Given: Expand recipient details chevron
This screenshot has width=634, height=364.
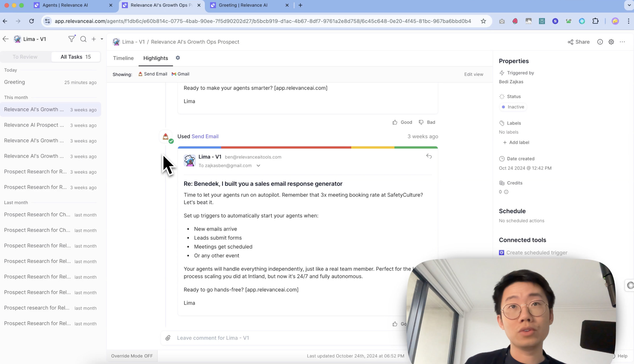Looking at the screenshot, I should (x=258, y=165).
